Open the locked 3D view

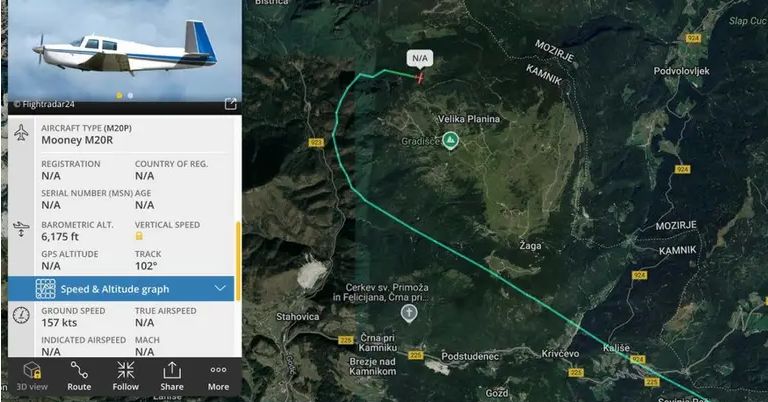32,376
